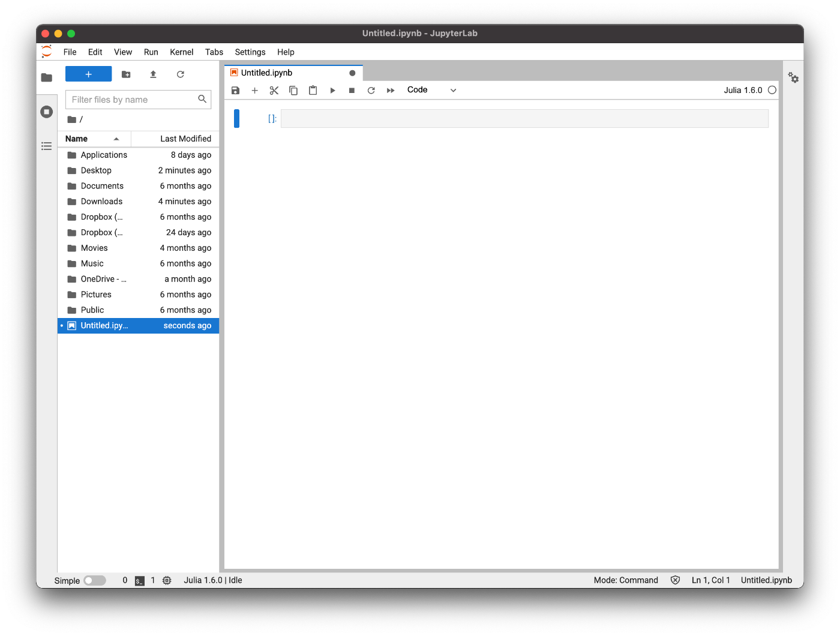Click the root folder breadcrumb icon
The image size is (840, 636).
click(x=72, y=119)
